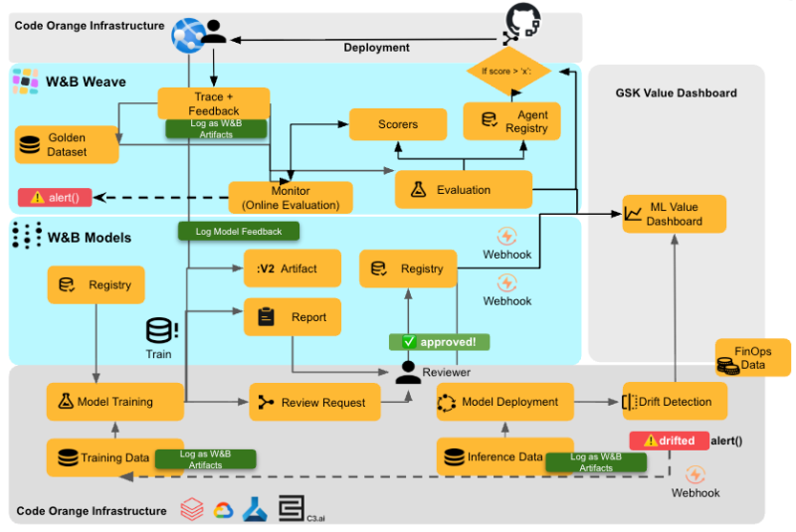This screenshot has height=532, width=796.
Task: Click the W&B Weave logo
Action: coord(25,81)
